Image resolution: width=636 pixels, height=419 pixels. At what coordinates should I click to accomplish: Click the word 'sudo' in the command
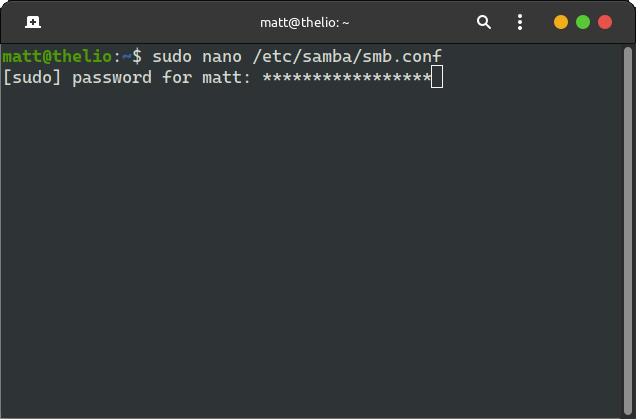click(172, 57)
